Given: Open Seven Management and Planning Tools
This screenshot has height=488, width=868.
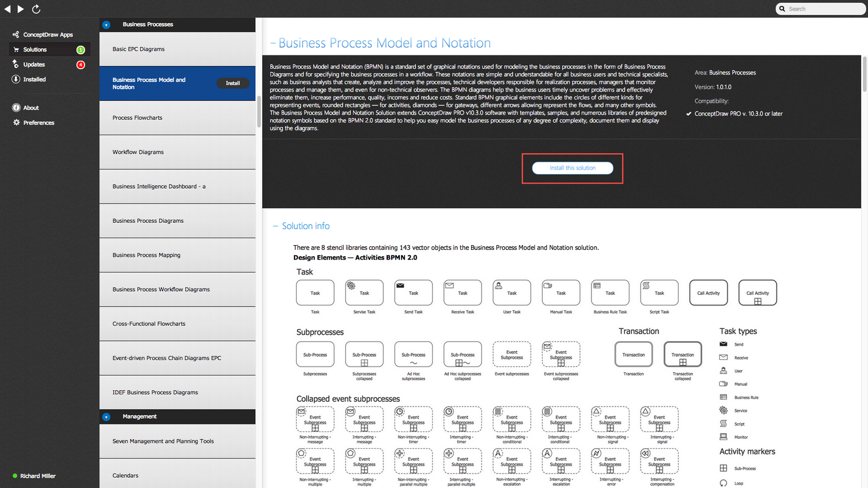Looking at the screenshot, I should [177, 441].
